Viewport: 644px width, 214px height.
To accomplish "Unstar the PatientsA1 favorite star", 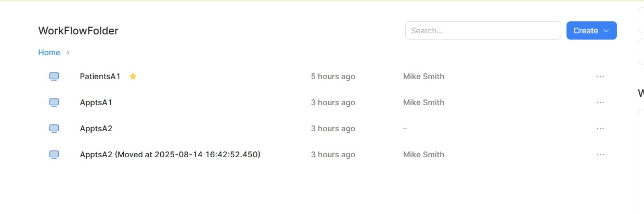I will 133,77.
